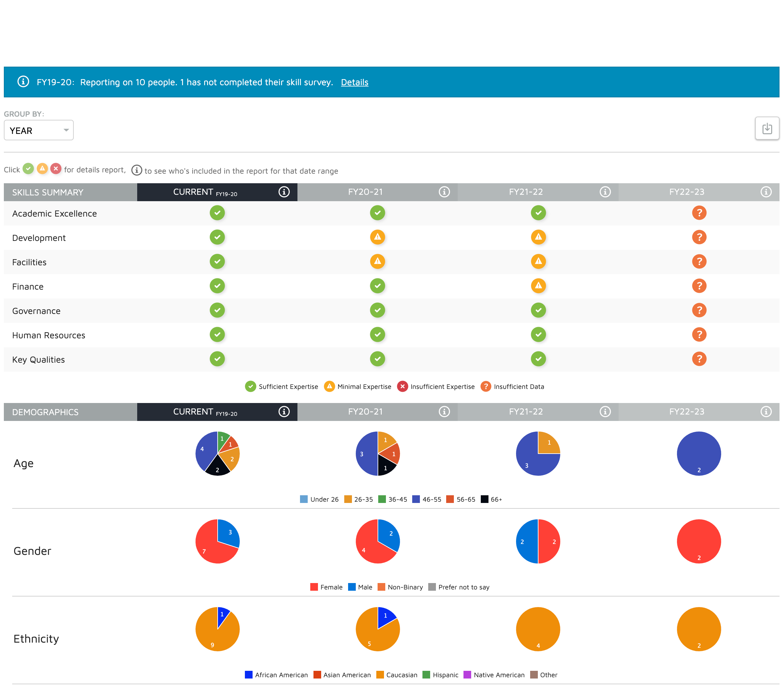Click the Human Resources row label
The image size is (784, 691).
[x=49, y=335]
